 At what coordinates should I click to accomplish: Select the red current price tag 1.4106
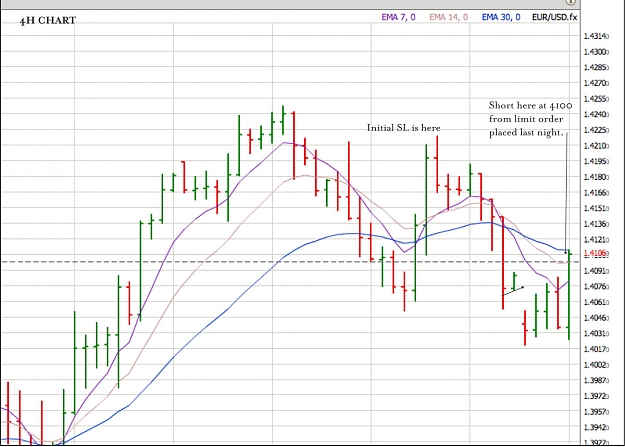(596, 253)
